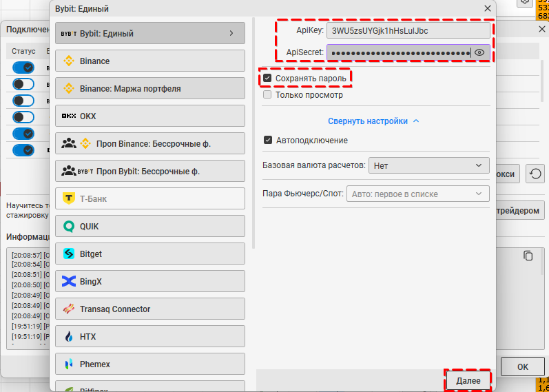Select Binance: Маржа портфеля entry
The image size is (549, 392).
(x=150, y=88)
